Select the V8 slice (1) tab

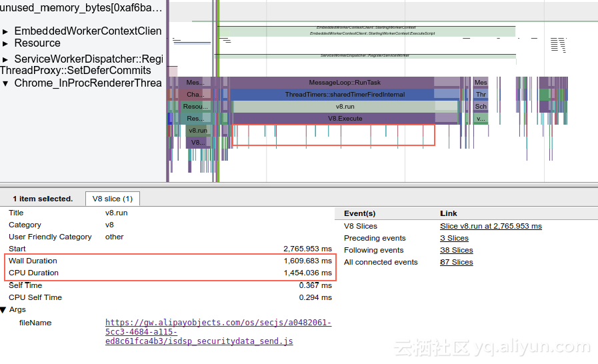pos(113,199)
